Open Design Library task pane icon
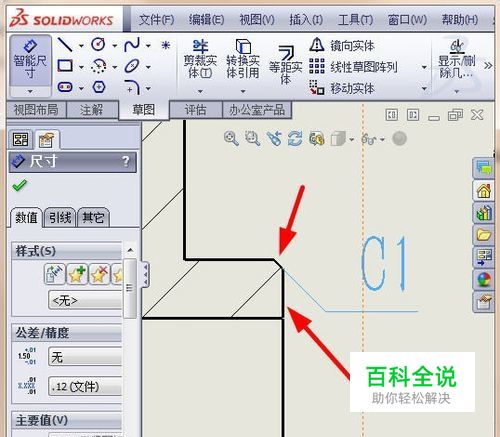This screenshot has width=500, height=437. coord(484,213)
